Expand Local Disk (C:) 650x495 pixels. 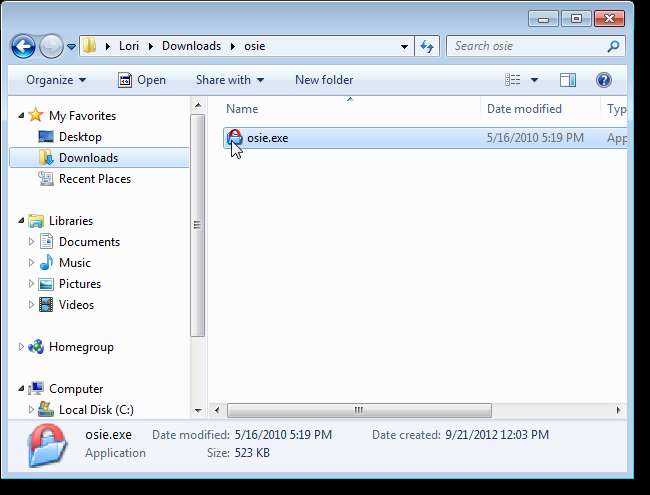[x=31, y=409]
